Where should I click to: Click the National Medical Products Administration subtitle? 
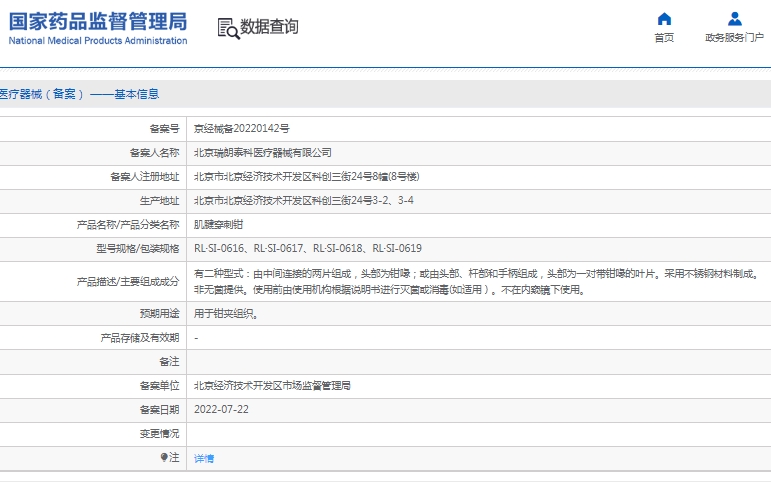click(98, 41)
